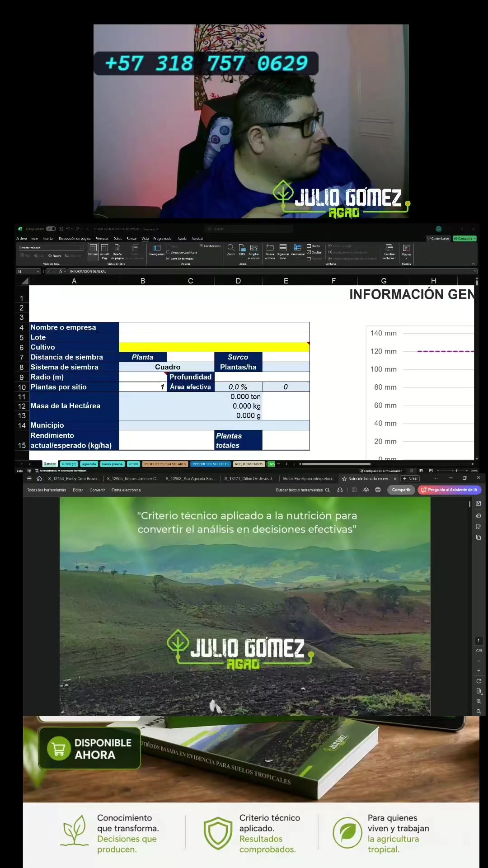Click Excel Ampliar selección icon
Image resolution: width=488 pixels, height=868 pixels.
pyautogui.click(x=254, y=247)
